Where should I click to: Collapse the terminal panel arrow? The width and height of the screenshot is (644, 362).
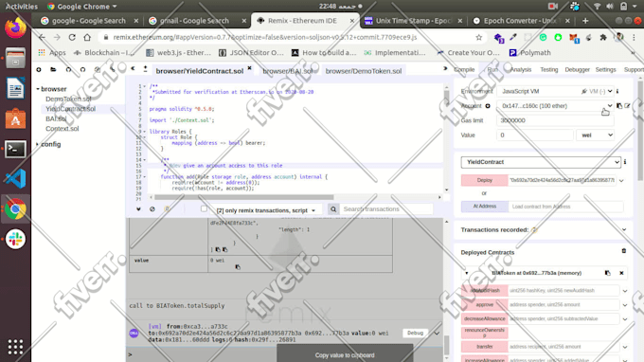click(138, 209)
